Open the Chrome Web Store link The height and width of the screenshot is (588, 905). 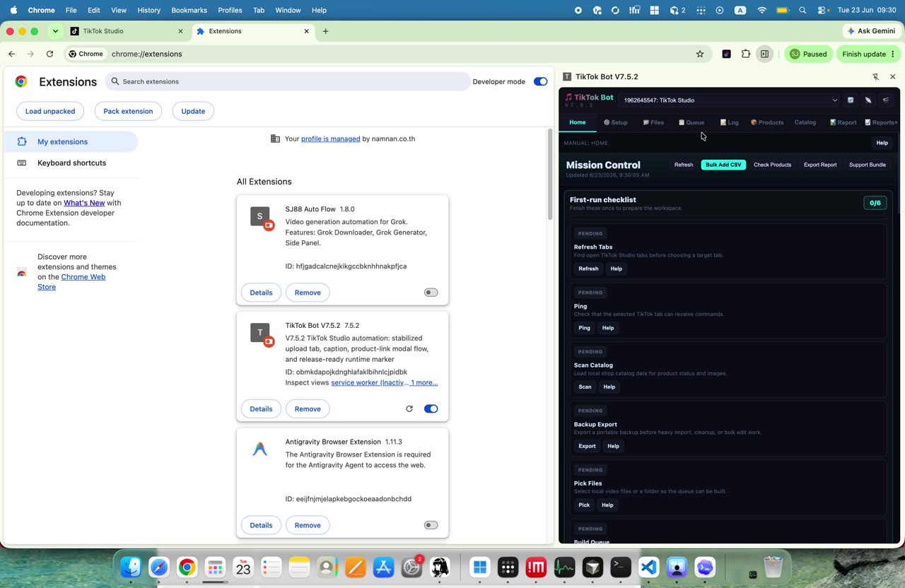click(71, 282)
